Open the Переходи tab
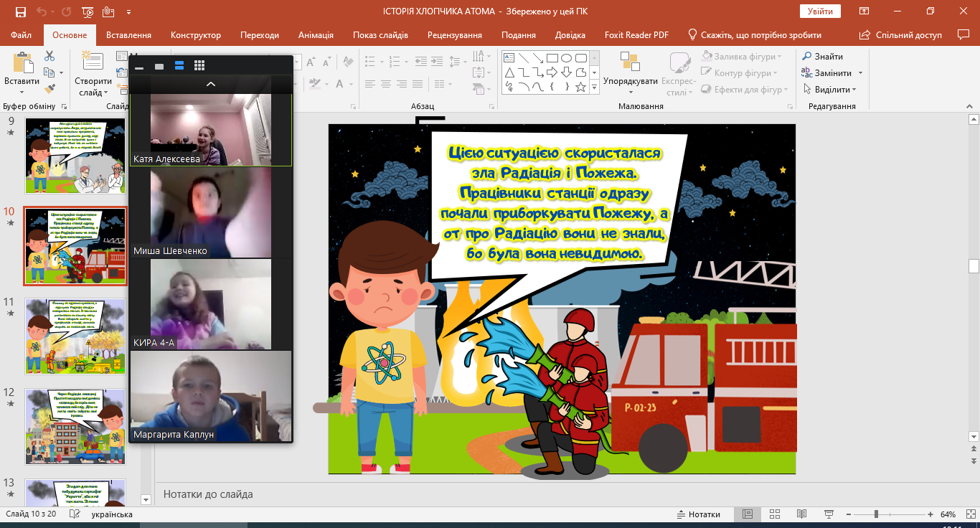980x528 pixels. (x=260, y=35)
